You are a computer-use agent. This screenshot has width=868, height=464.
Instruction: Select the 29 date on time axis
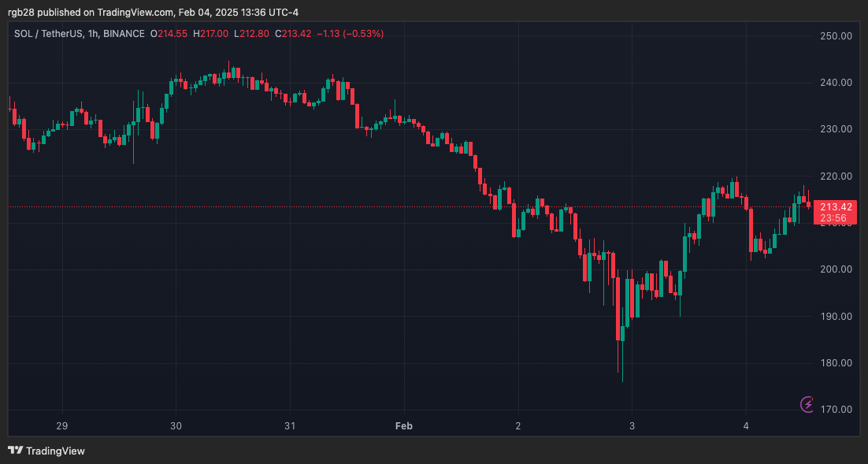point(62,426)
